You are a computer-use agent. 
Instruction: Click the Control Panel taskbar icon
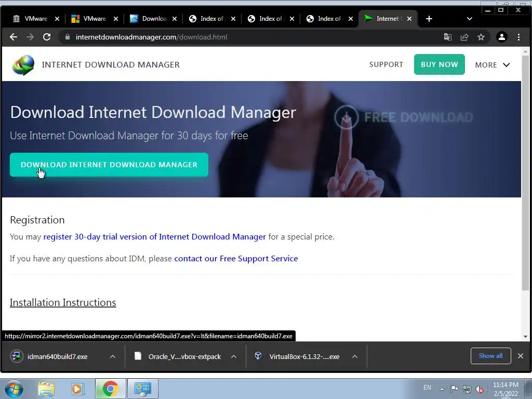click(142, 389)
